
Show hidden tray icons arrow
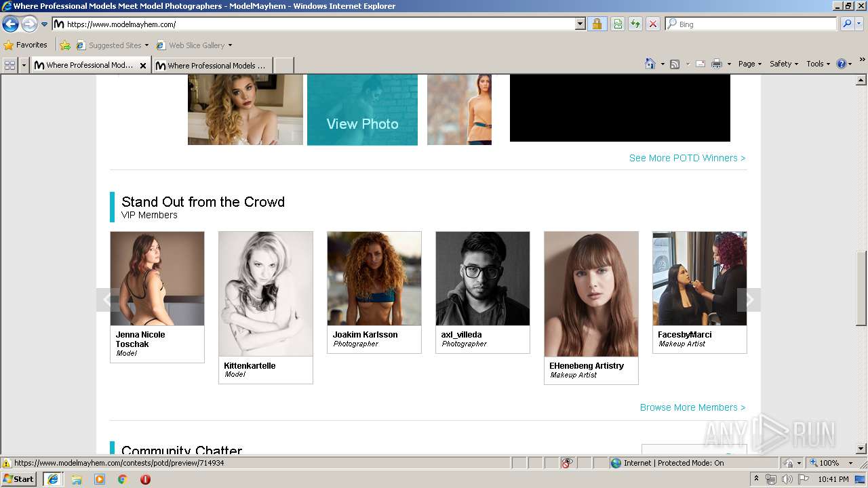click(x=756, y=479)
